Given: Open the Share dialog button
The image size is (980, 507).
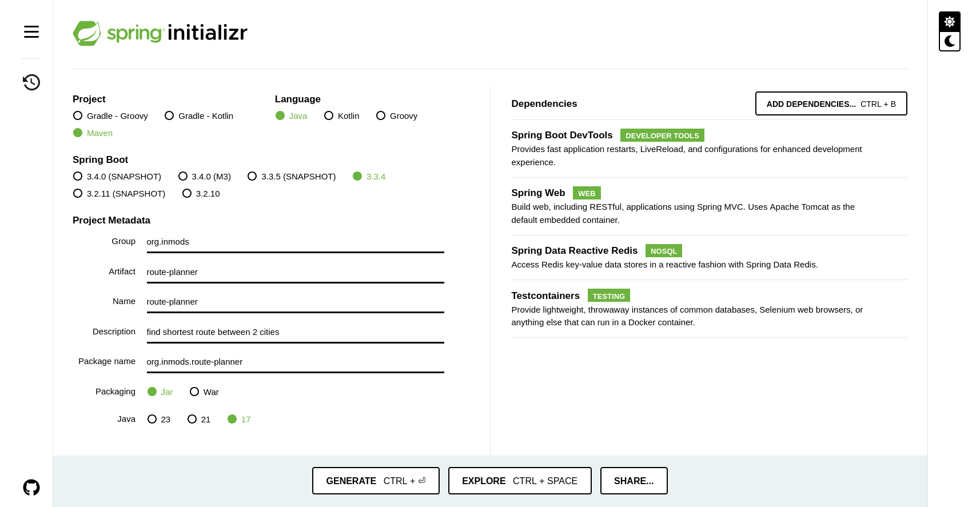Looking at the screenshot, I should 634,481.
